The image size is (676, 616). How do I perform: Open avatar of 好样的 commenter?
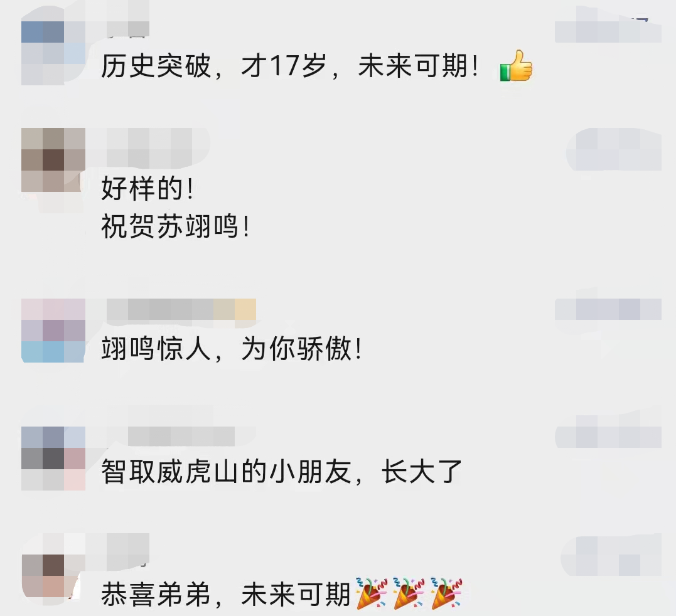point(53,160)
